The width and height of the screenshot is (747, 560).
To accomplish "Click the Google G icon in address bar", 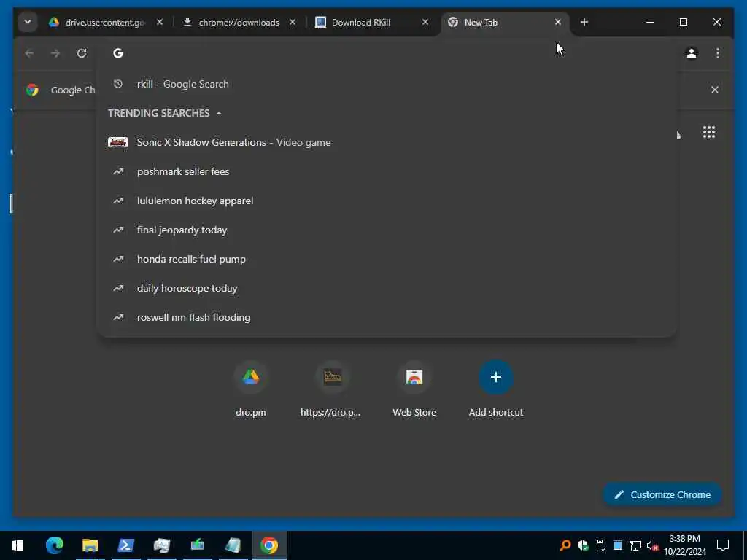I will (x=117, y=53).
